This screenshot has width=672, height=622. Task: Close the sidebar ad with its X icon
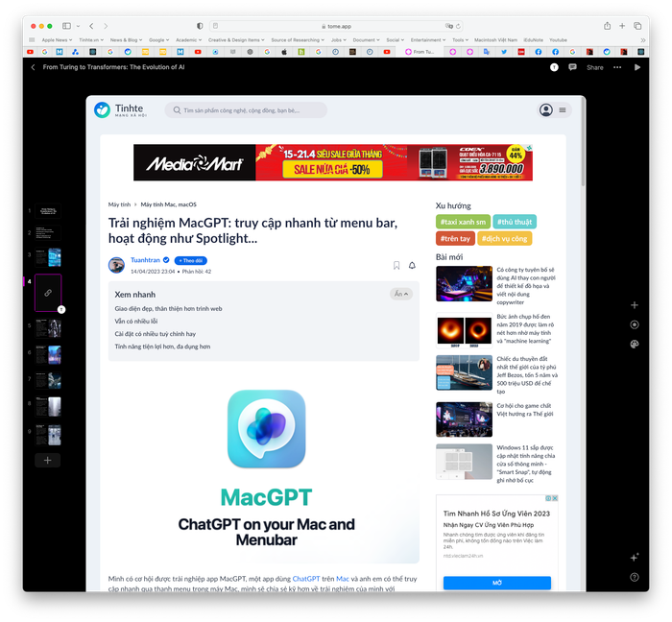click(x=555, y=498)
